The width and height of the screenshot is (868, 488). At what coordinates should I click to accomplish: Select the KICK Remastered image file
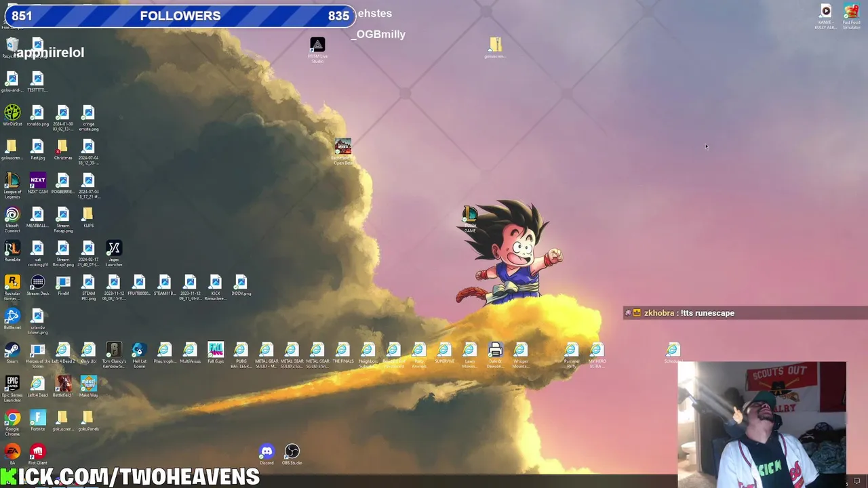216,287
